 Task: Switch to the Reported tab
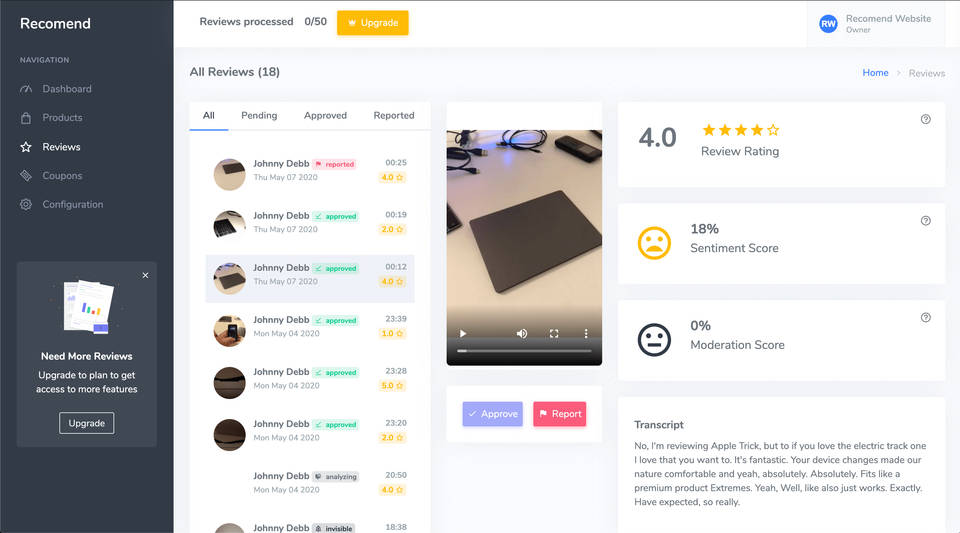[394, 116]
